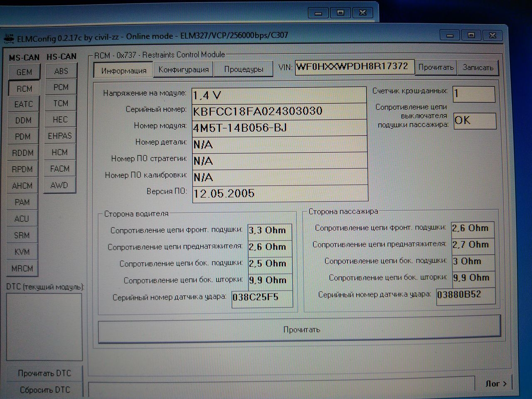532x399 pixels.
Task: Open the EHPAS module
Action: pyautogui.click(x=60, y=136)
